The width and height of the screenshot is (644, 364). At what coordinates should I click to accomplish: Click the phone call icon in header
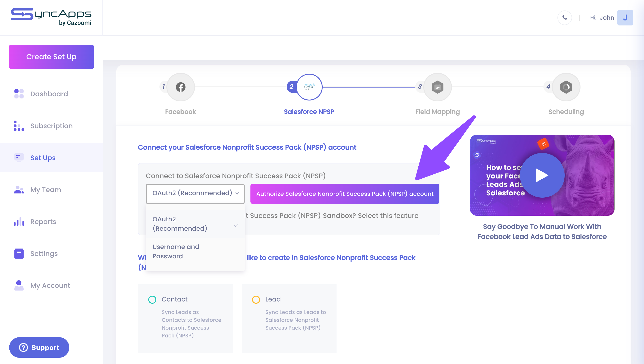564,17
